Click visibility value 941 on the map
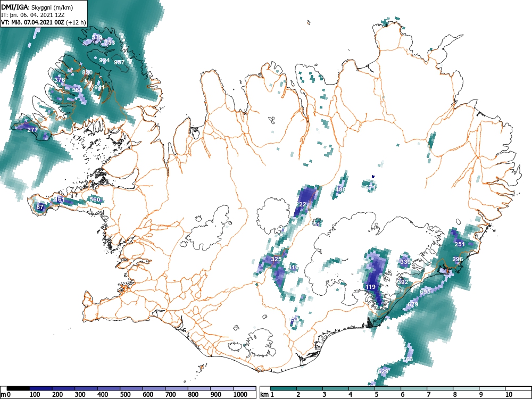 [x=99, y=87]
